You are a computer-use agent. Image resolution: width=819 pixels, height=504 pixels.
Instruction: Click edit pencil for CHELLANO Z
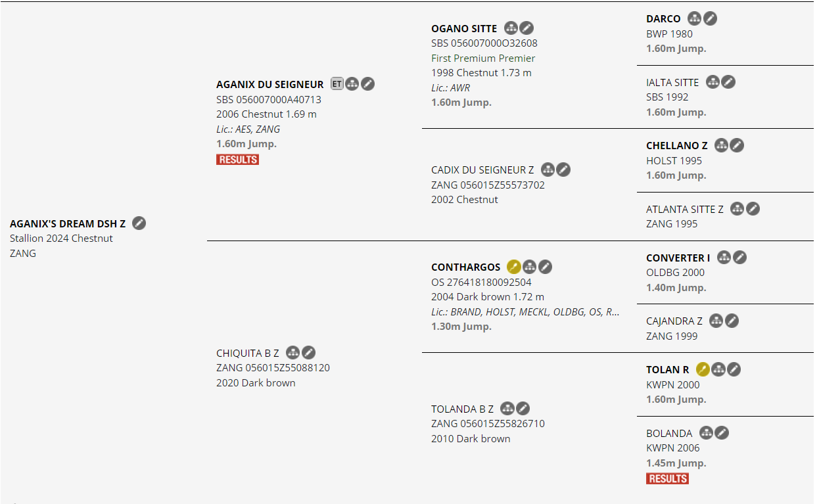737,146
